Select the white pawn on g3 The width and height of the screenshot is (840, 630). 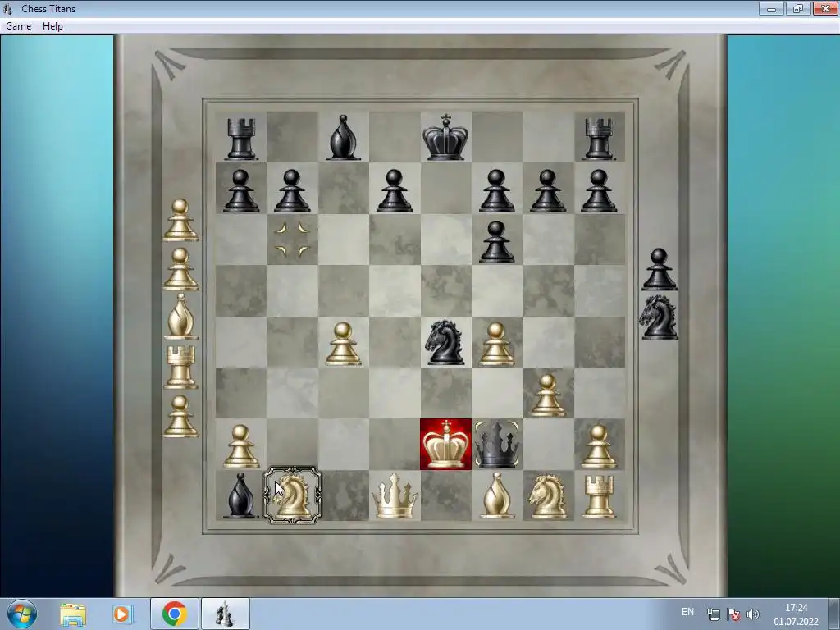(547, 395)
